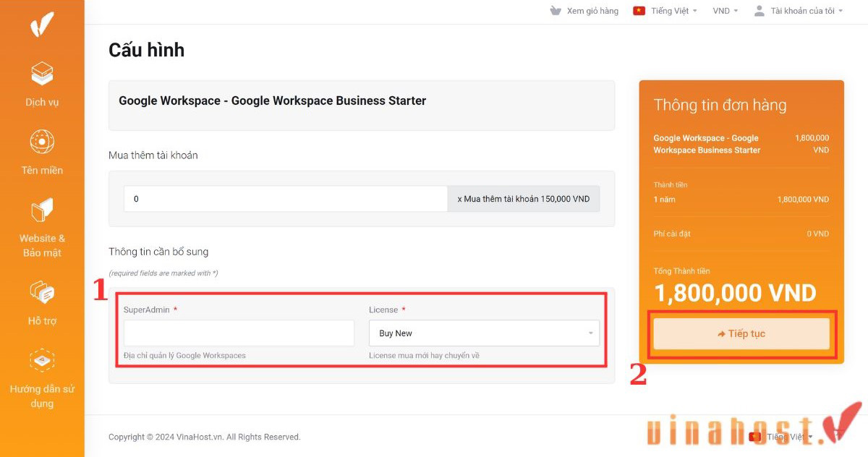
Task: Click the Tổng Thành tiền total label
Action: (682, 271)
